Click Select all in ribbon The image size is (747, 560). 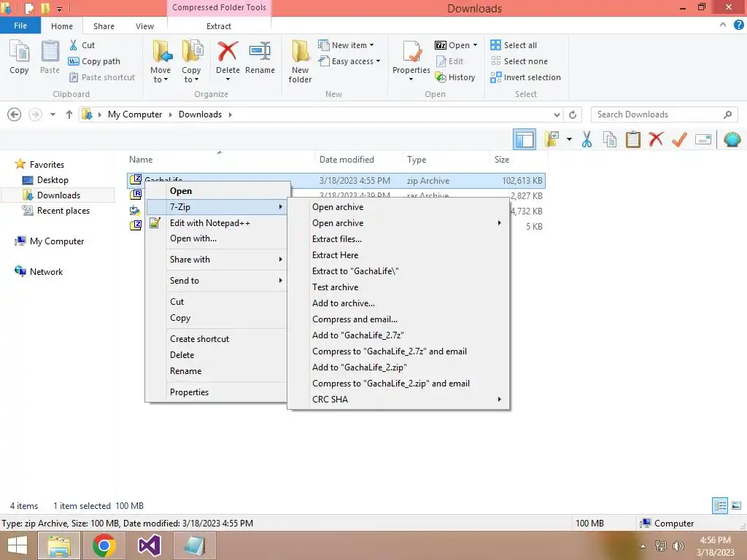(x=514, y=45)
